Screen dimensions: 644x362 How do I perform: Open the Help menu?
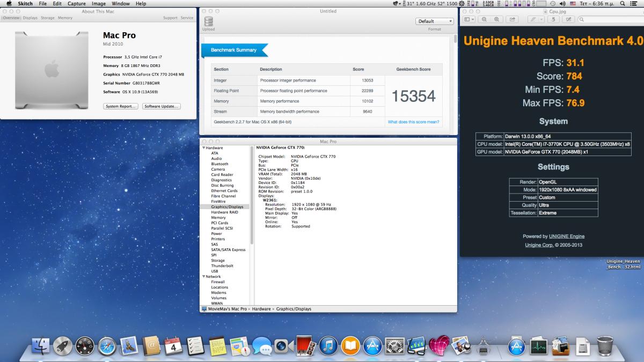coord(141,4)
